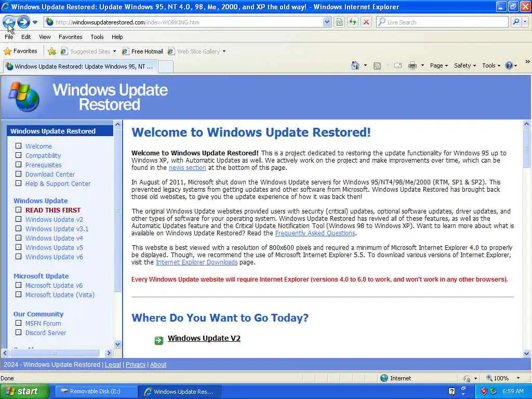The image size is (532, 399).
Task: Run search with the magnifier icon
Action: coord(516,22)
